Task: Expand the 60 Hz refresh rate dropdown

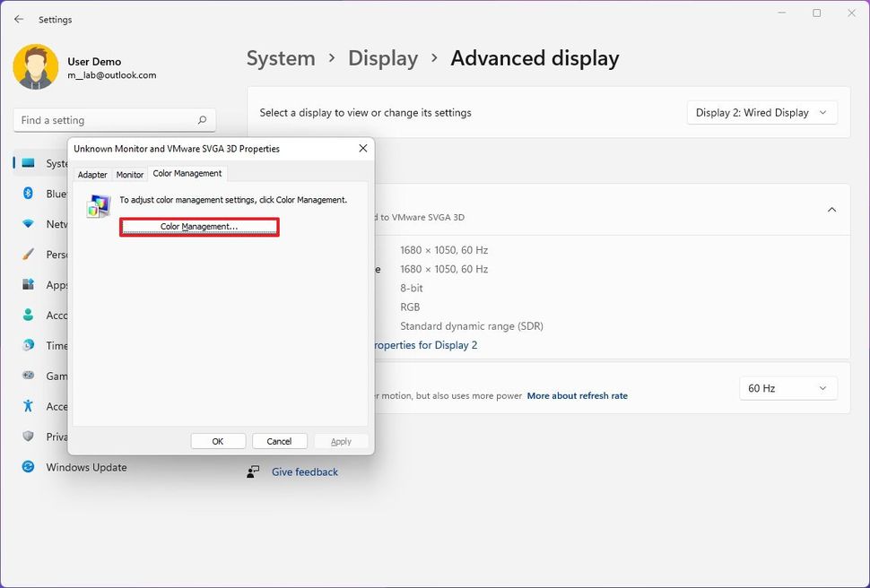Action: tap(787, 388)
